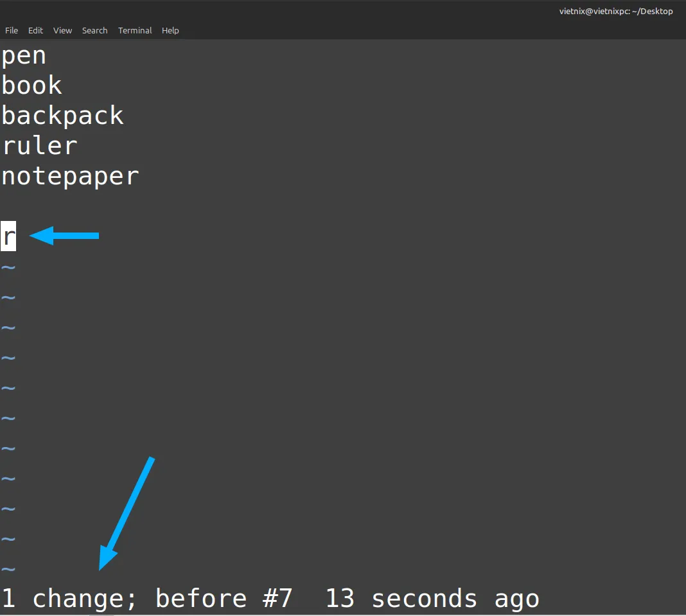686x616 pixels.
Task: Click the backpack line in vim
Action: (x=62, y=116)
